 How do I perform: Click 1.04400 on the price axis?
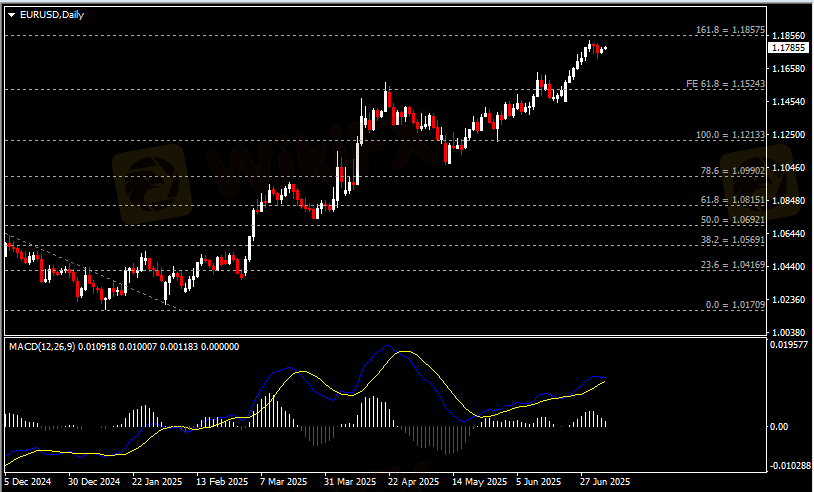point(789,266)
